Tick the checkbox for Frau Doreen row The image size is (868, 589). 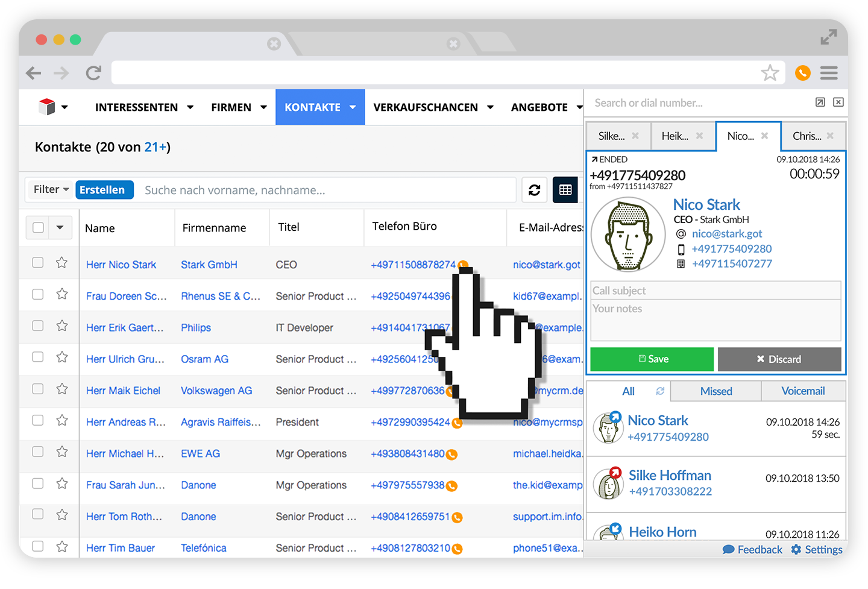tap(38, 294)
